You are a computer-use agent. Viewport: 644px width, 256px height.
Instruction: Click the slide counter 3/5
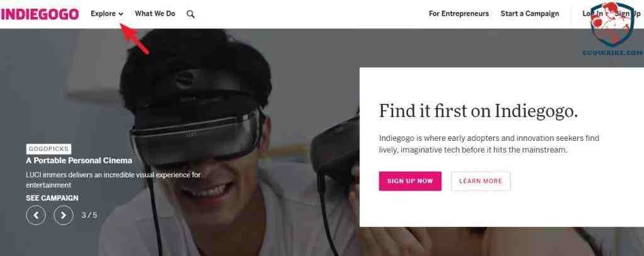89,215
